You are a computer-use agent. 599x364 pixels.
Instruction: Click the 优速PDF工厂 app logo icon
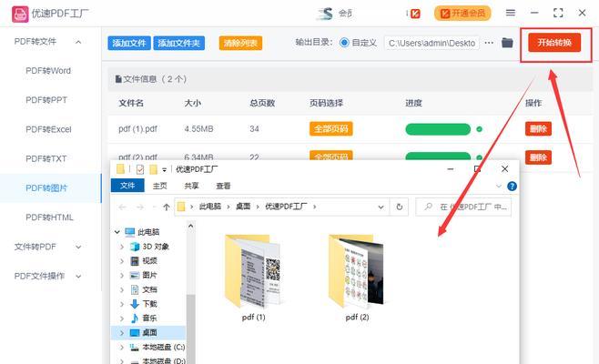point(20,14)
